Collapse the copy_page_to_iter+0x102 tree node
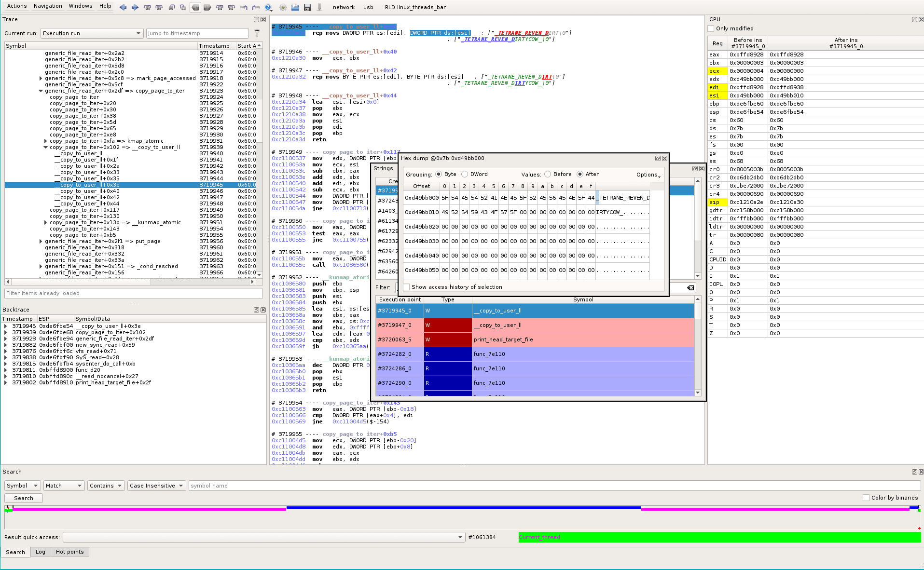This screenshot has height=570, width=924. [x=45, y=147]
